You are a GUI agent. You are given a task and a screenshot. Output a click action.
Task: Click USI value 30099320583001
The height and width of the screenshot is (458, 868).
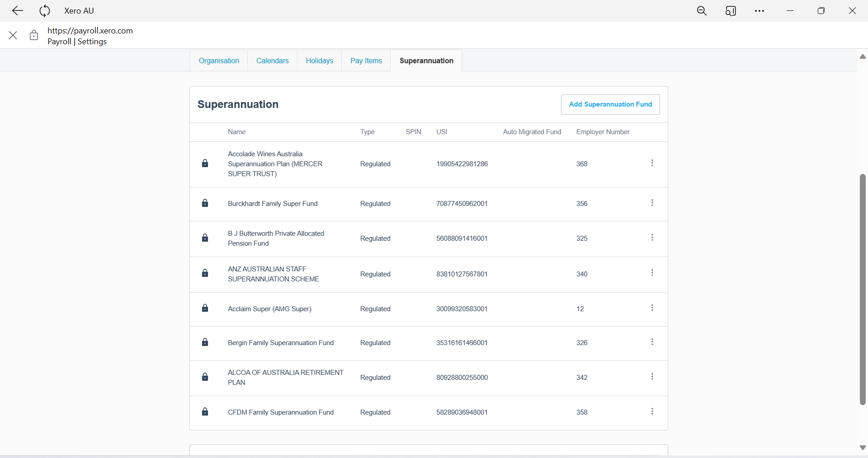pos(462,309)
